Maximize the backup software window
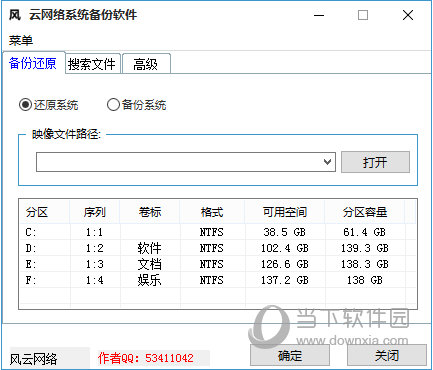Image resolution: width=433 pixels, height=370 pixels. pyautogui.click(x=363, y=15)
